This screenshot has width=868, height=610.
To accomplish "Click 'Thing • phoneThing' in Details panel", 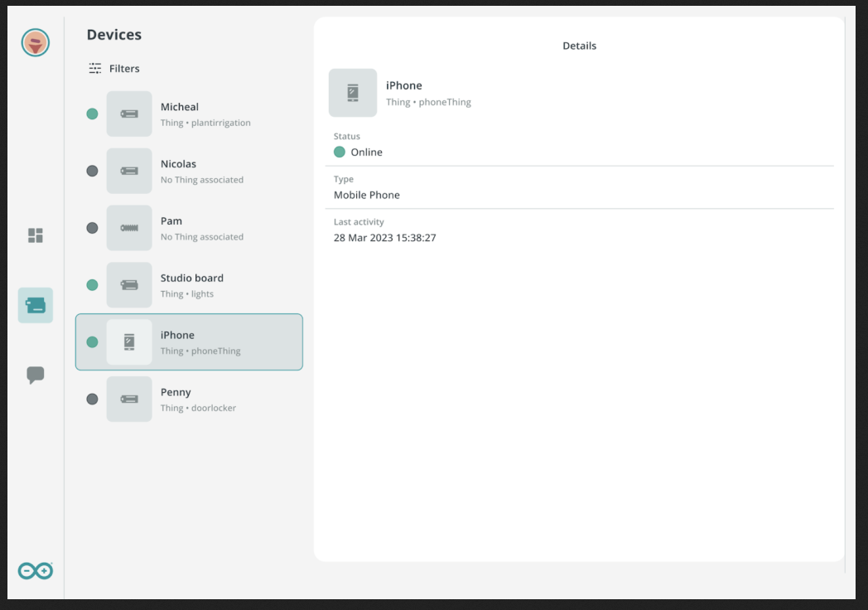I will pyautogui.click(x=428, y=103).
